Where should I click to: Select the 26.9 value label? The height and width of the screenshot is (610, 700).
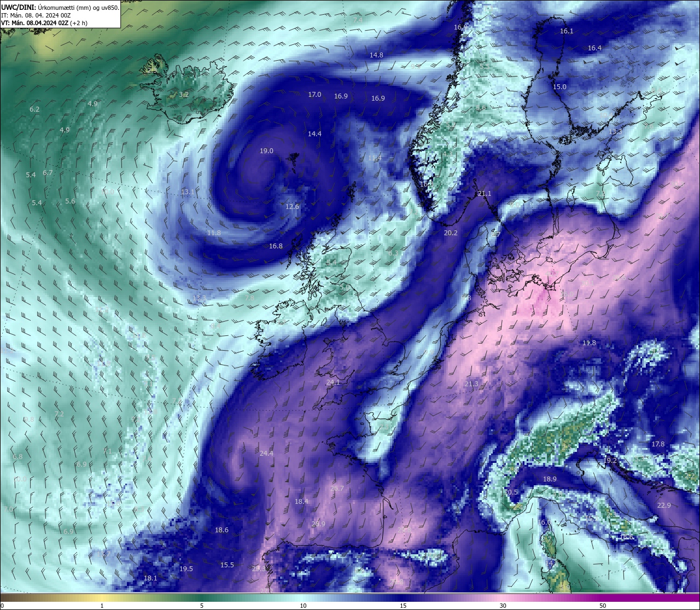(318, 524)
